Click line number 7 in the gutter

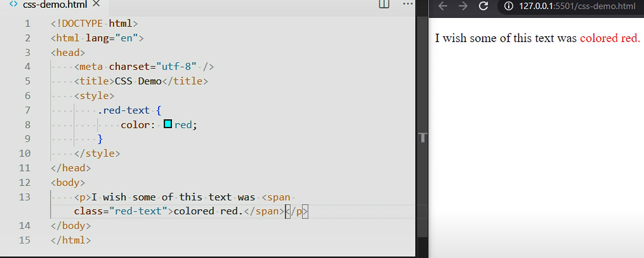tap(28, 110)
